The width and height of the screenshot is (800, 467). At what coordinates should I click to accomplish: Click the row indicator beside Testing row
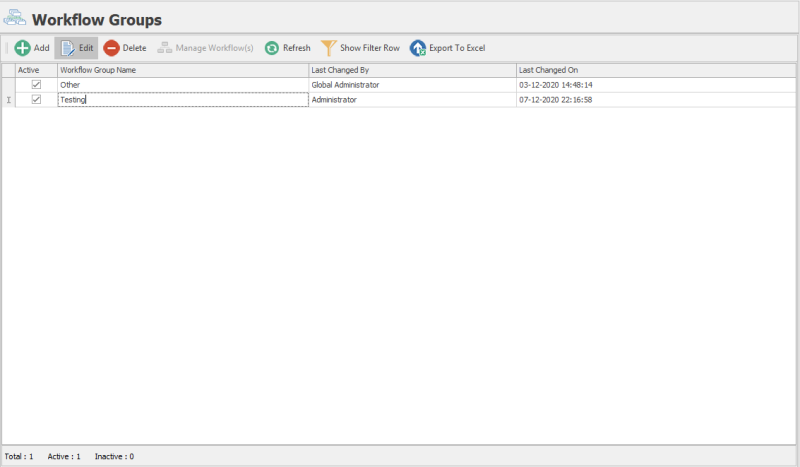[x=8, y=100]
